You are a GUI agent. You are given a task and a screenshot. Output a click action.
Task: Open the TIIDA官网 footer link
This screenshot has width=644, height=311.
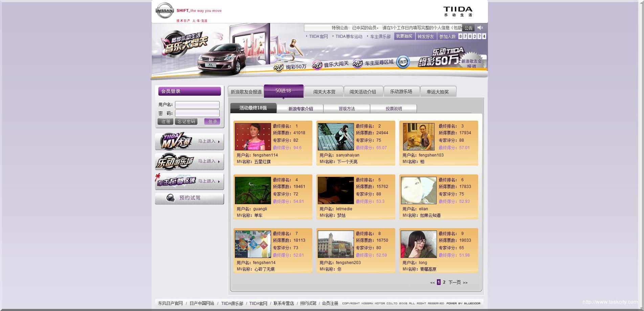(x=258, y=304)
